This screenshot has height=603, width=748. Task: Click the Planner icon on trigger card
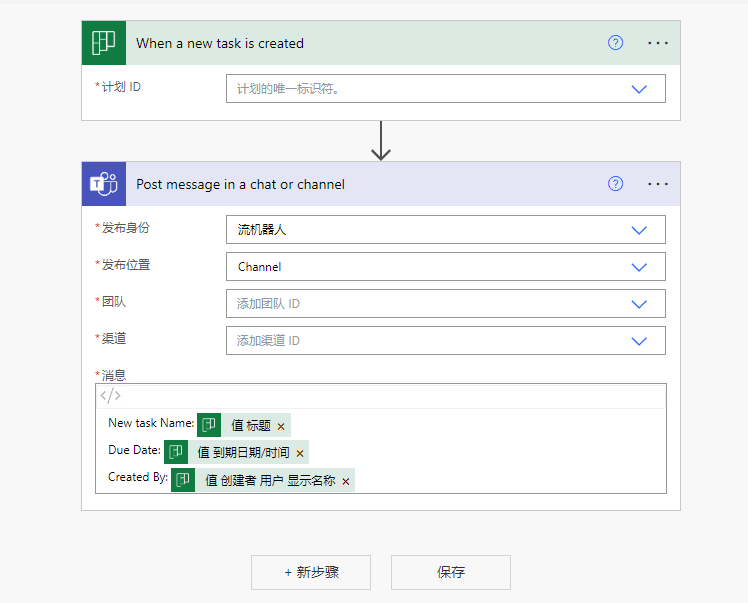104,43
